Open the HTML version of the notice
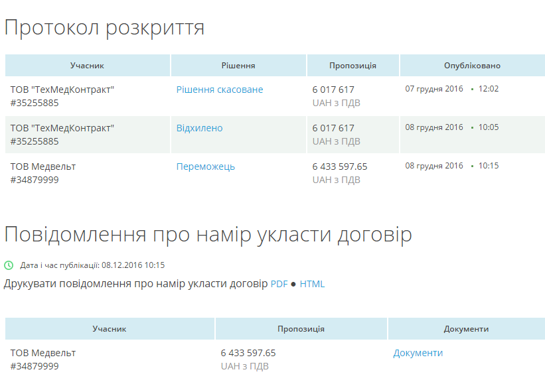This screenshot has width=545, height=392. coord(312,284)
